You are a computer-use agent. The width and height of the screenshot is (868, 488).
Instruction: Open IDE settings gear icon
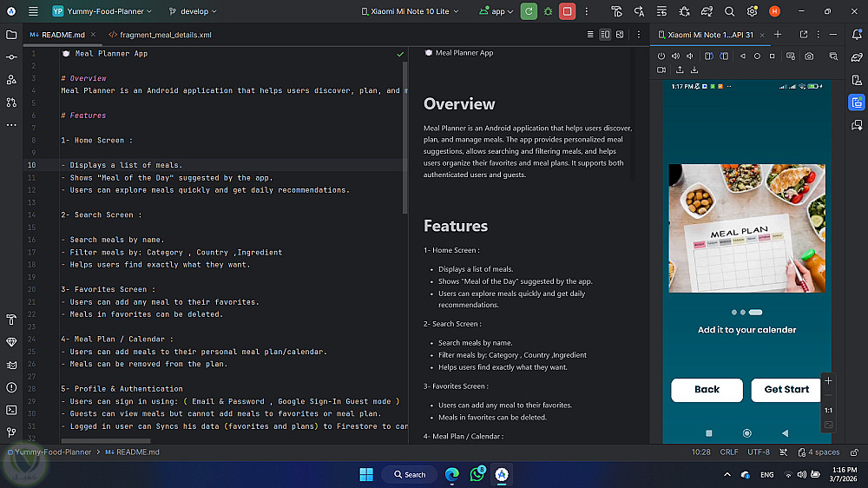point(752,11)
